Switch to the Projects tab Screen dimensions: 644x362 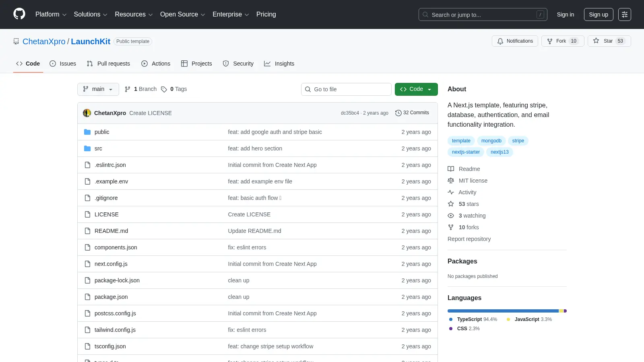pos(196,64)
